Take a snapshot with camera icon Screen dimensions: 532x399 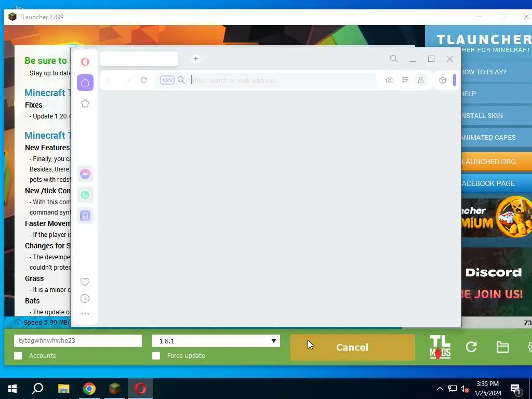coord(390,80)
